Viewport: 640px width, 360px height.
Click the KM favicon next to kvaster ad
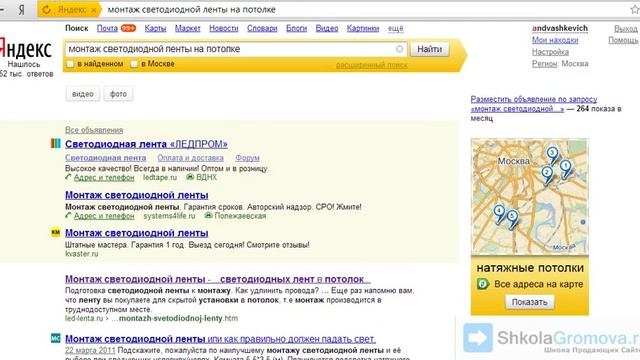(x=56, y=232)
